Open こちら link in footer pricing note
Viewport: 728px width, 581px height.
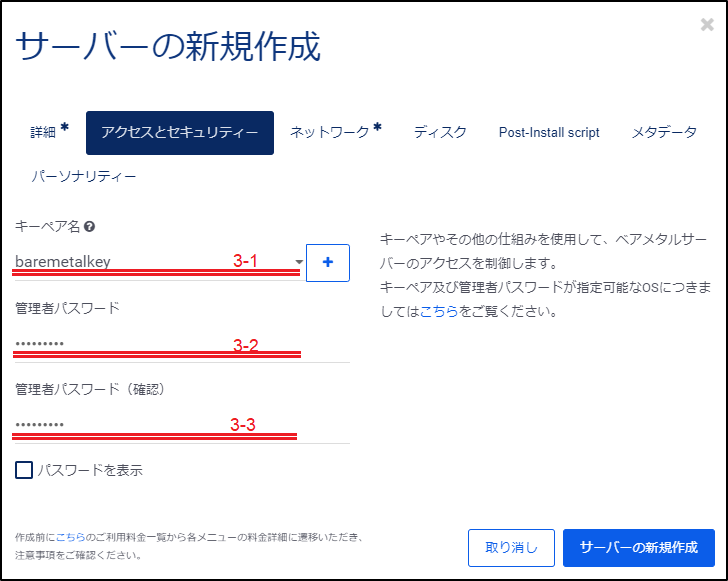(x=70, y=537)
